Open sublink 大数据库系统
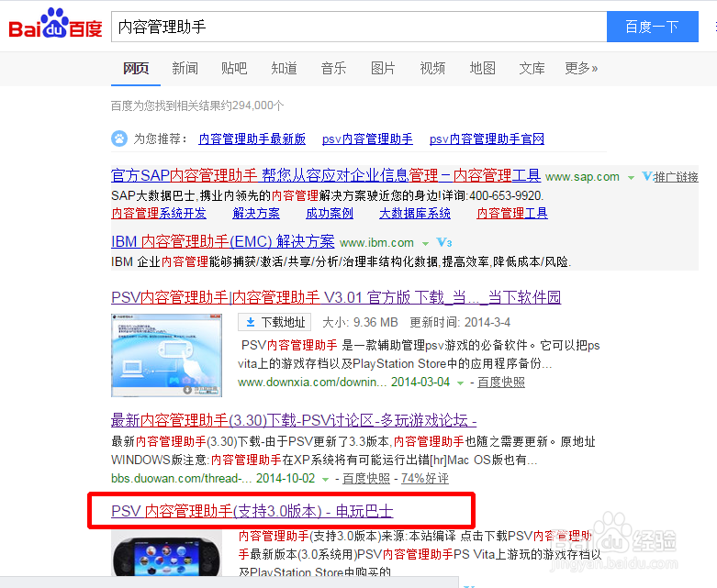717x588 pixels. pos(415,214)
